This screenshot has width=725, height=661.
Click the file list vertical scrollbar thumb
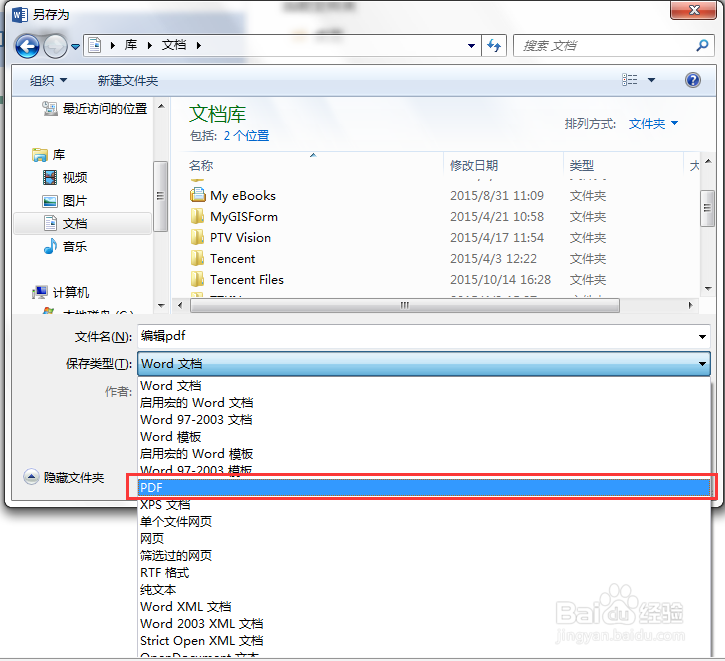coord(707,208)
